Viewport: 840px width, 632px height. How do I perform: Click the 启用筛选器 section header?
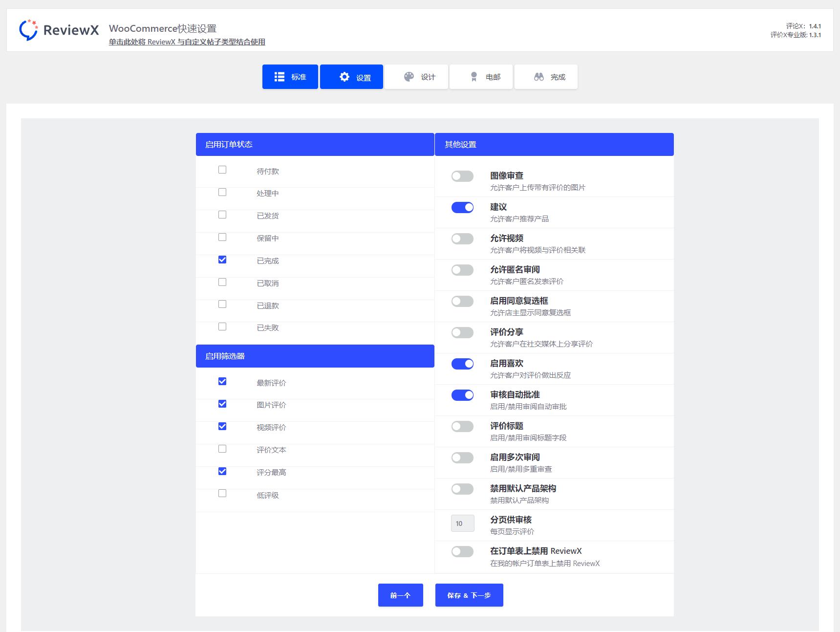(315, 356)
